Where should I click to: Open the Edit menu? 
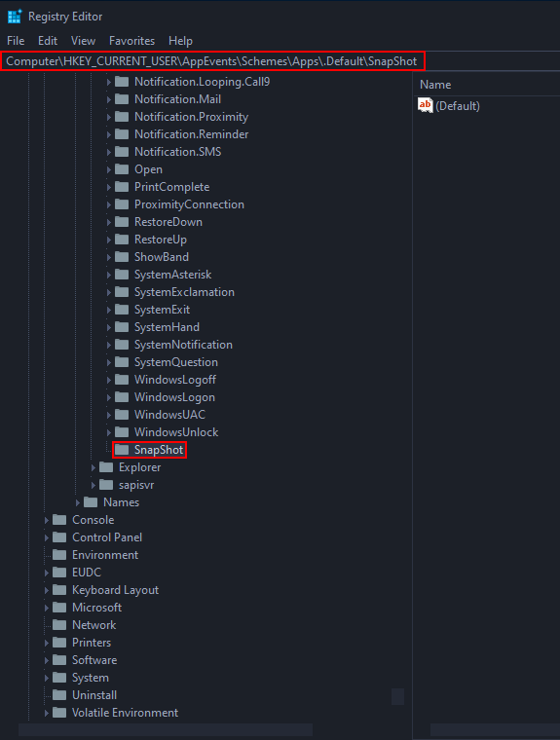point(48,41)
